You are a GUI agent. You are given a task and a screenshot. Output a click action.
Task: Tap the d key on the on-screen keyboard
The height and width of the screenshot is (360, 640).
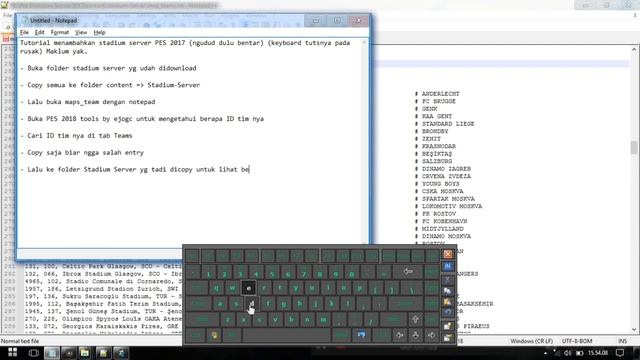tap(252, 304)
